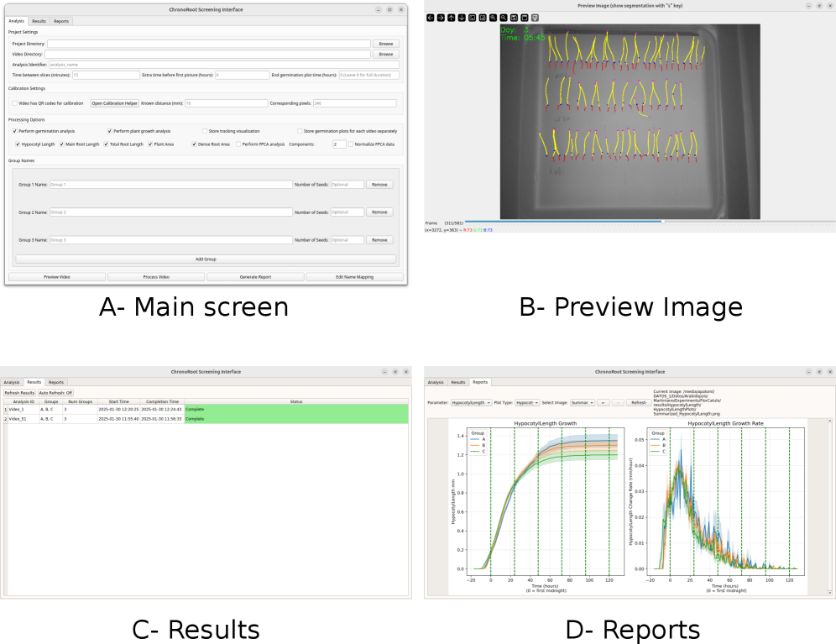Click the Status column header in Results table

pos(296,401)
